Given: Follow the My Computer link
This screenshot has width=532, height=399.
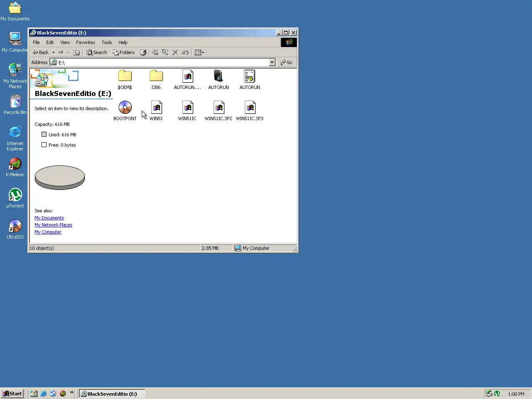Looking at the screenshot, I should click(48, 232).
